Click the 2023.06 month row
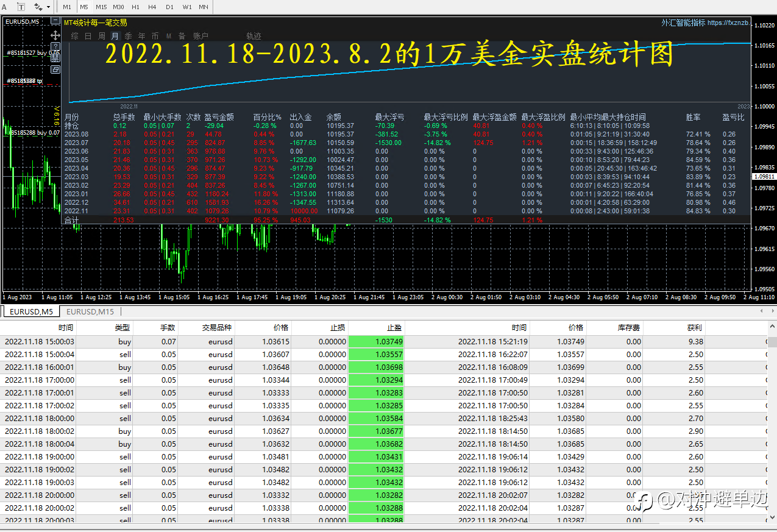 coord(405,151)
